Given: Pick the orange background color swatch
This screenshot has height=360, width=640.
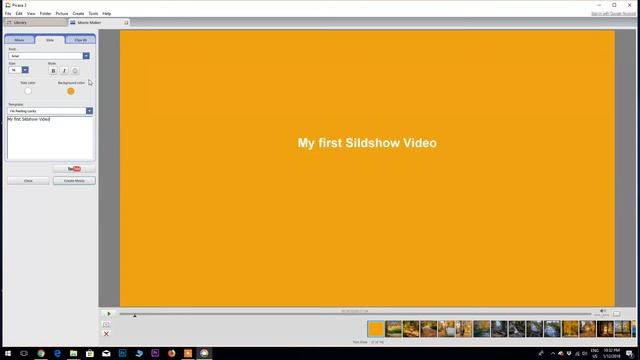Looking at the screenshot, I should coord(71,91).
